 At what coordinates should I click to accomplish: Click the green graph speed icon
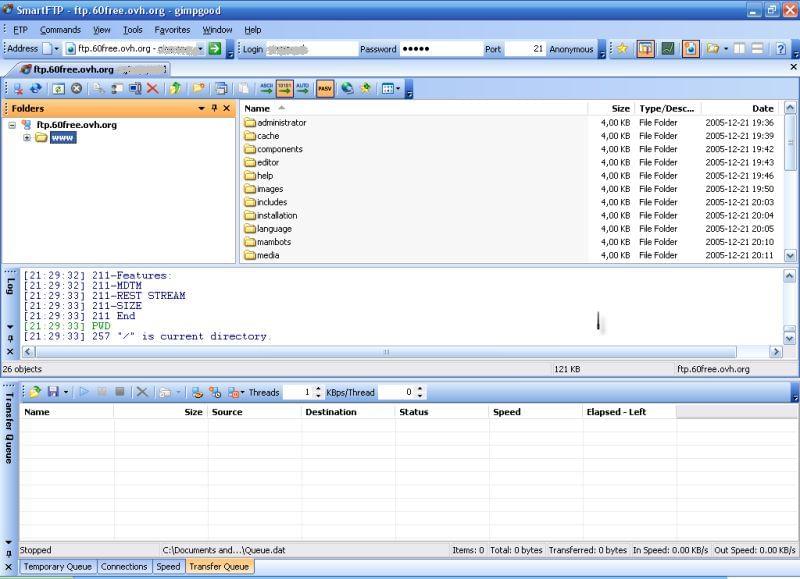pyautogui.click(x=668, y=48)
